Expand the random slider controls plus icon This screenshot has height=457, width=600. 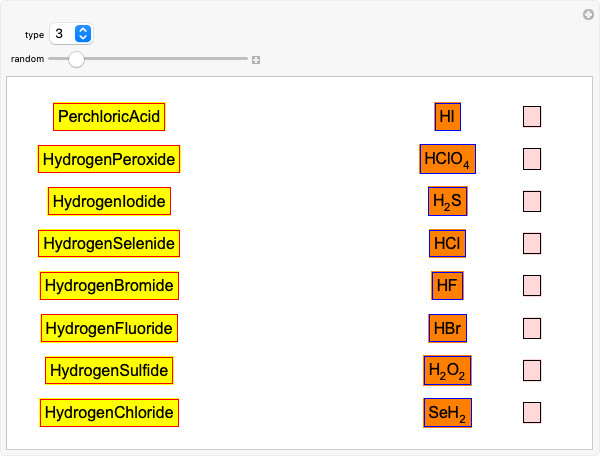(x=256, y=60)
